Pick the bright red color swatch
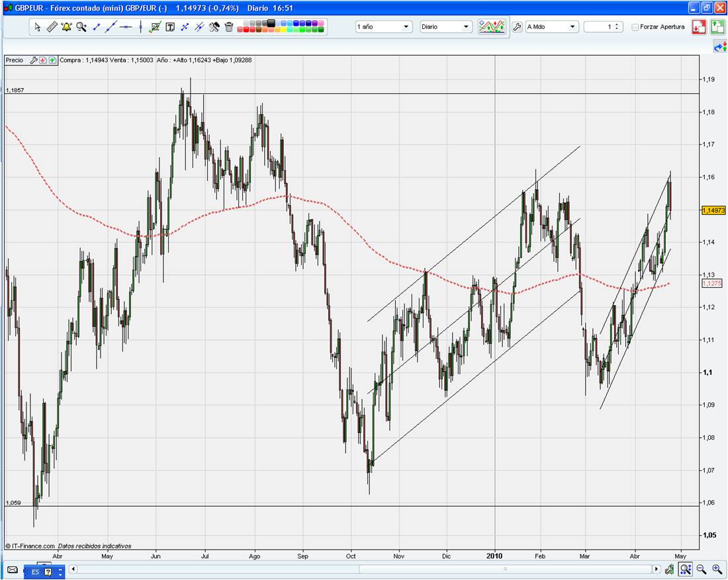Screen dimensions: 728x580 tap(246, 29)
